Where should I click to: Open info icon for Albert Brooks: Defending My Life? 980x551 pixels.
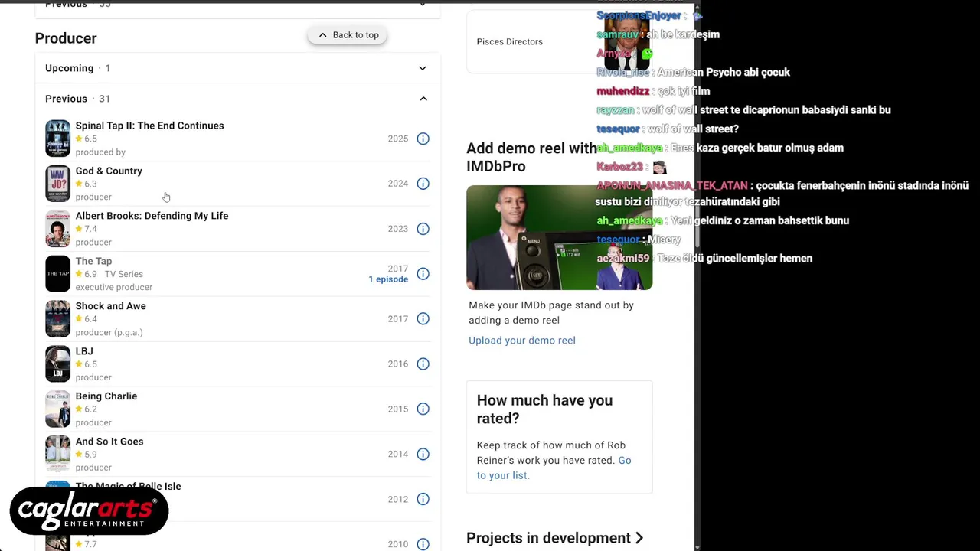pyautogui.click(x=423, y=229)
